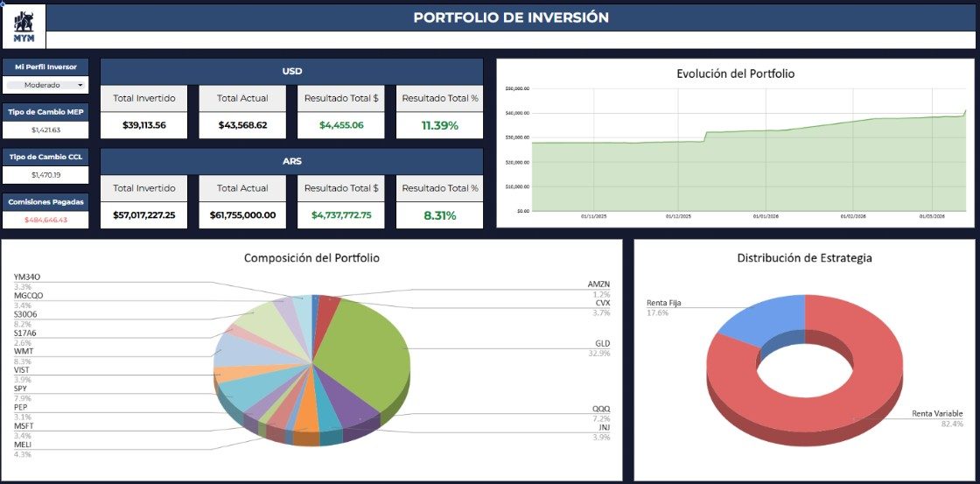Click the YM34O 3.3% label
980x484 pixels.
point(27,282)
